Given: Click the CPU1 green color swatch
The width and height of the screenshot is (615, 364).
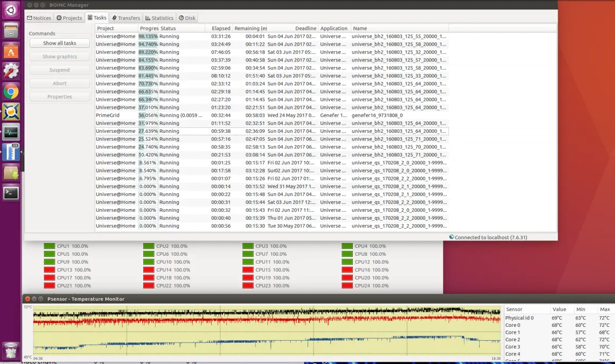Looking at the screenshot, I should (x=49, y=246).
